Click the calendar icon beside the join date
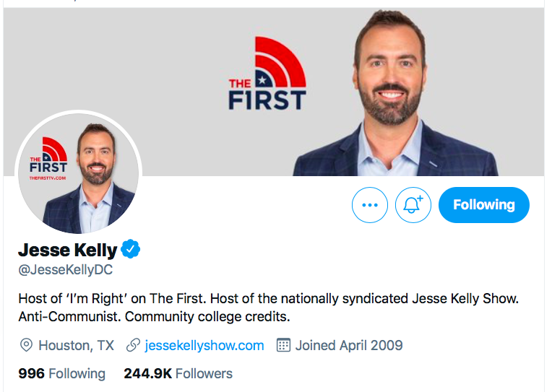The image size is (552, 392). (x=283, y=345)
